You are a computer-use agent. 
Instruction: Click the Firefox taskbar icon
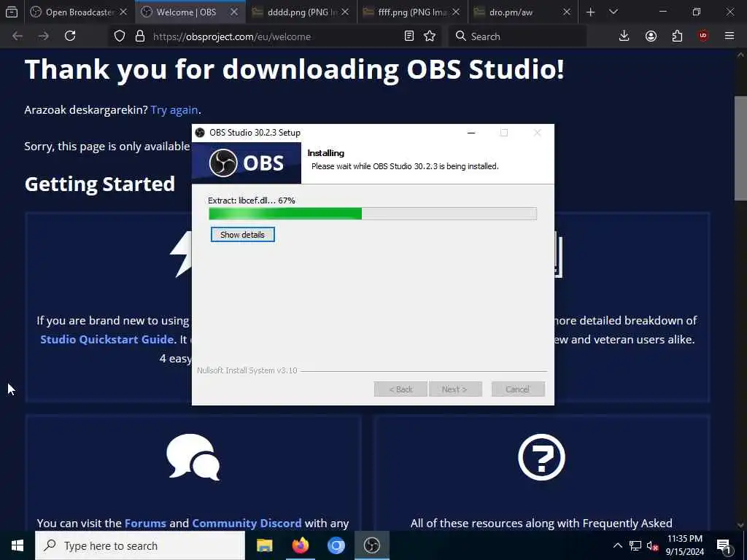(300, 545)
